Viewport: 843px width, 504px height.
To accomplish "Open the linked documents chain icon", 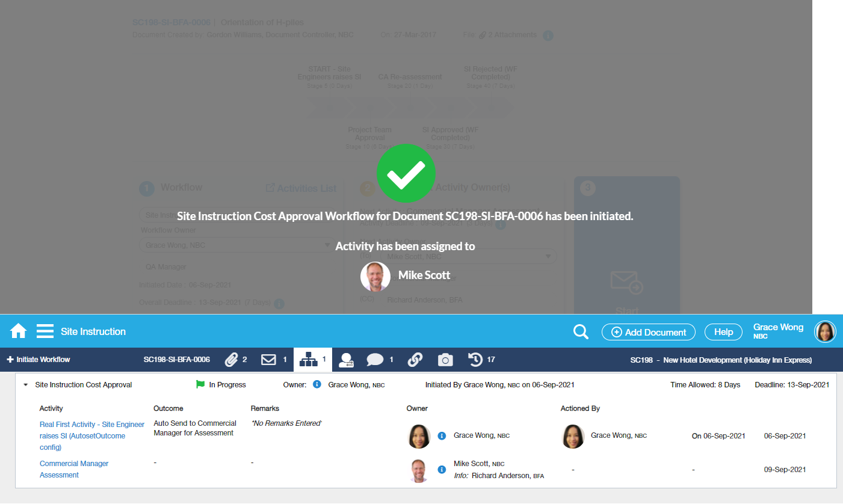I will click(x=415, y=360).
